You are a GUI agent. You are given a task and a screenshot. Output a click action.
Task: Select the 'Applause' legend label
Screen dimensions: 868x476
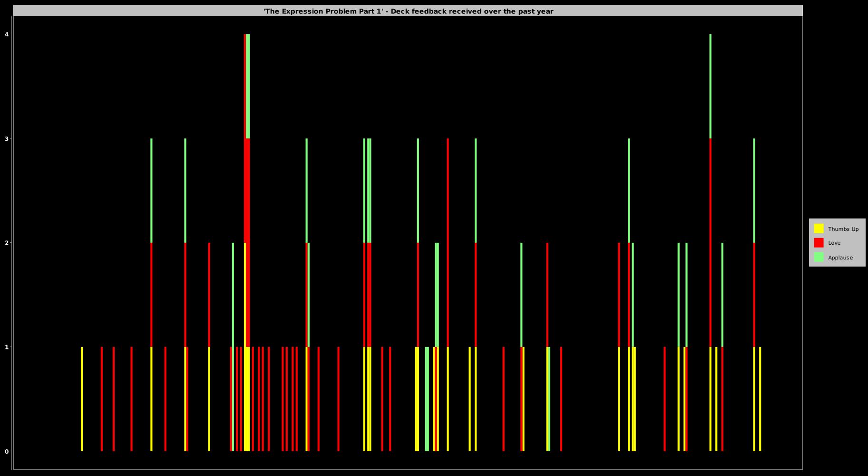(840, 258)
